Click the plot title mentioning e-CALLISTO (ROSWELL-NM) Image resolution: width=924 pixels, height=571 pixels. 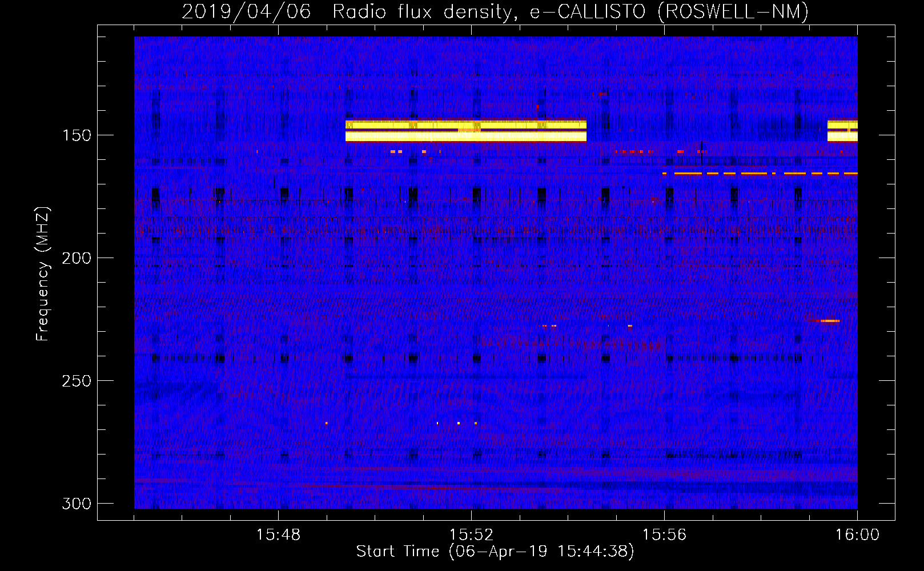(495, 11)
